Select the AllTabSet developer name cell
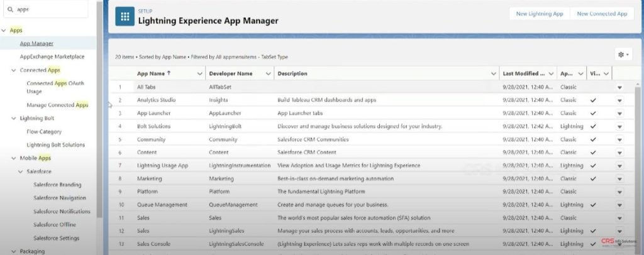The width and height of the screenshot is (644, 255). (x=220, y=87)
